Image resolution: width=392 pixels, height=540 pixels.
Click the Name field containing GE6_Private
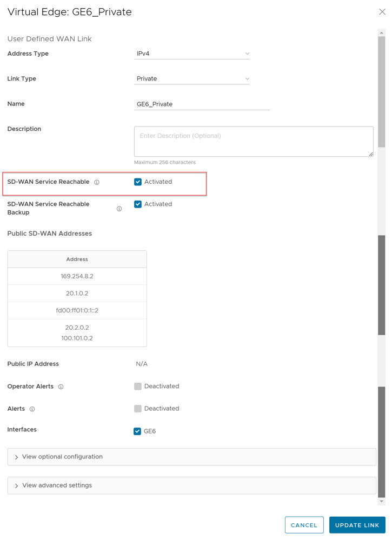[x=202, y=104]
